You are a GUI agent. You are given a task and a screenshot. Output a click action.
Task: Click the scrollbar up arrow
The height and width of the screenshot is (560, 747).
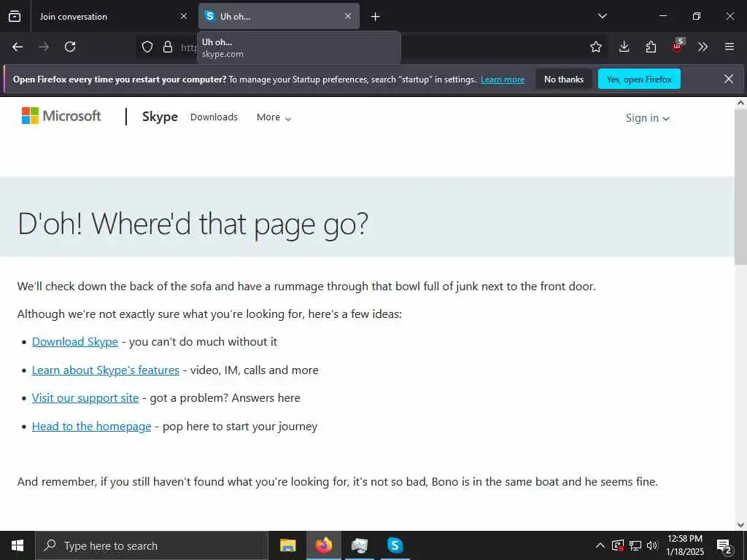tap(741, 103)
